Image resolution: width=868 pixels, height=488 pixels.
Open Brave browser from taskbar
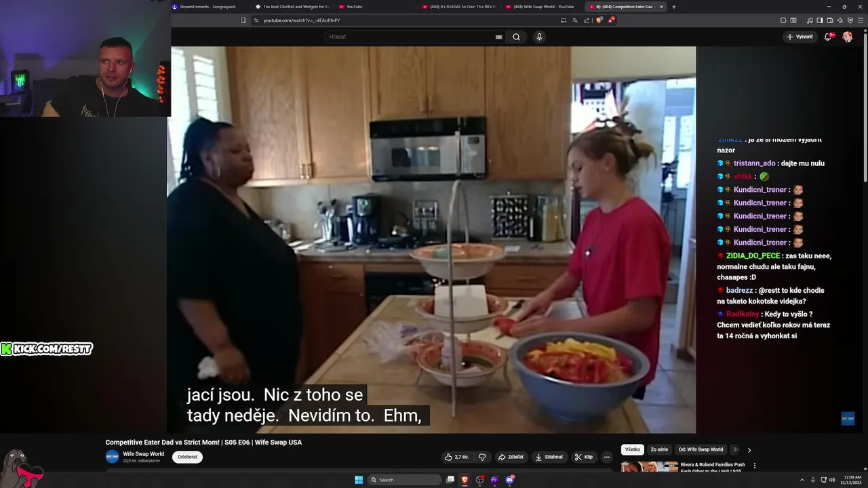[465, 480]
